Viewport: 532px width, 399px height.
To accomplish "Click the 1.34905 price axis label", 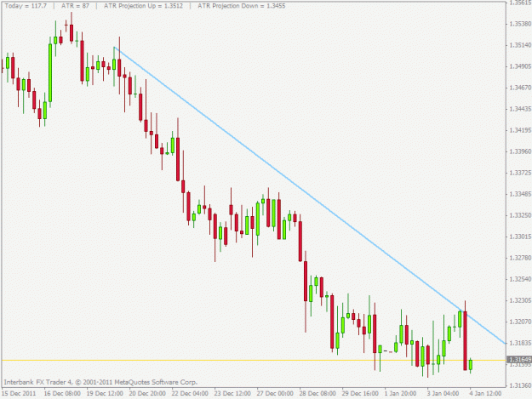I will coord(520,66).
